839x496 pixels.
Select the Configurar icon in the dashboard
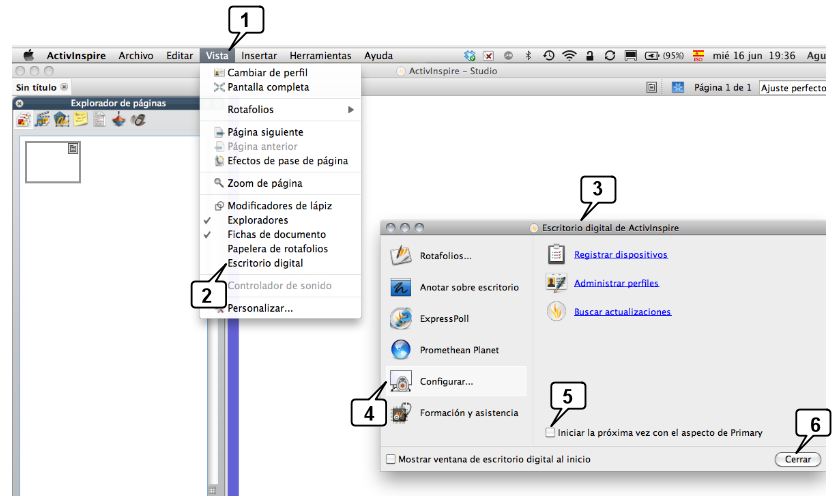[401, 382]
